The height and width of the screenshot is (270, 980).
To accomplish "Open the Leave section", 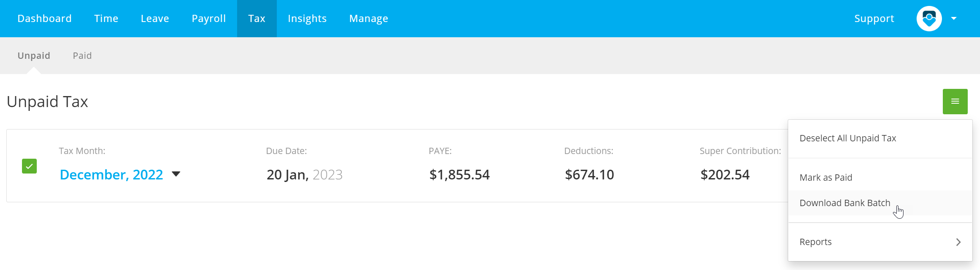I will click(155, 19).
